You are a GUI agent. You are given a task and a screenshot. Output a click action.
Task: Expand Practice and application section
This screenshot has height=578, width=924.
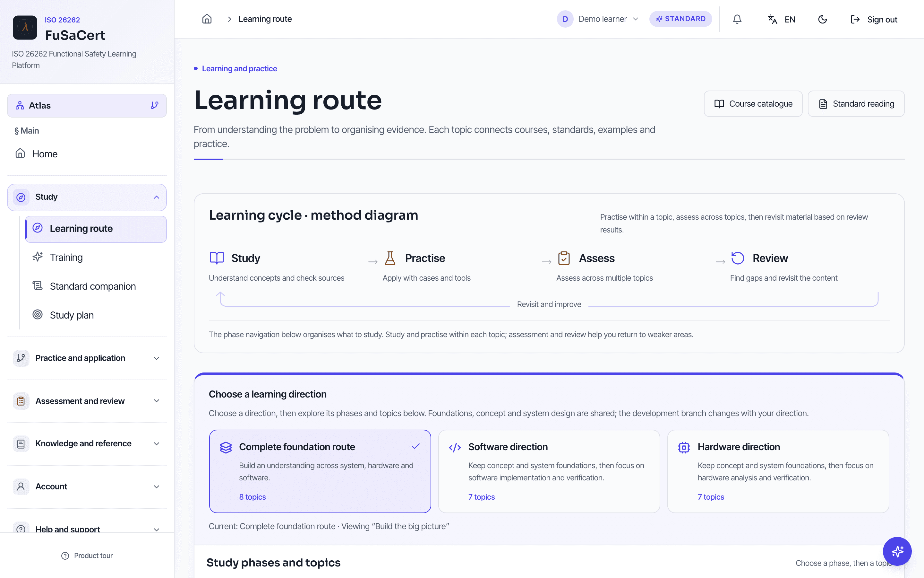87,358
